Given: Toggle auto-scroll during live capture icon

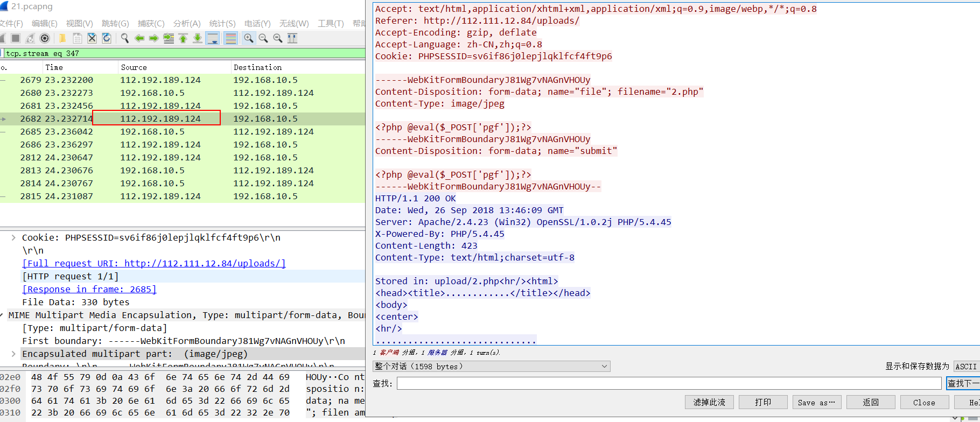Looking at the screenshot, I should point(213,38).
